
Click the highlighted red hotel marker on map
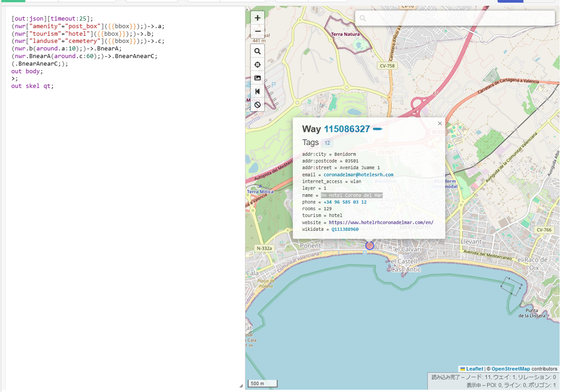(370, 245)
